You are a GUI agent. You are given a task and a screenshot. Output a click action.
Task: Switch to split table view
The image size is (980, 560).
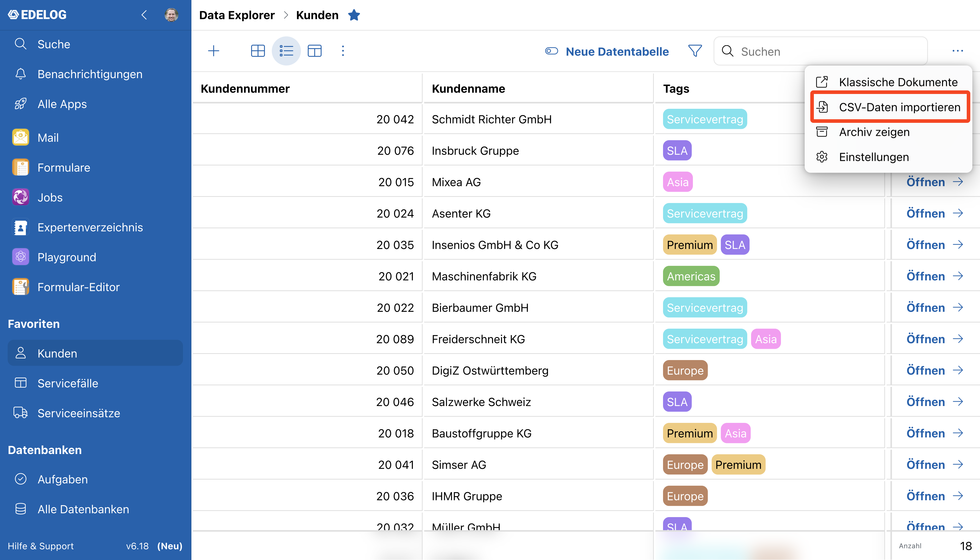pos(315,51)
